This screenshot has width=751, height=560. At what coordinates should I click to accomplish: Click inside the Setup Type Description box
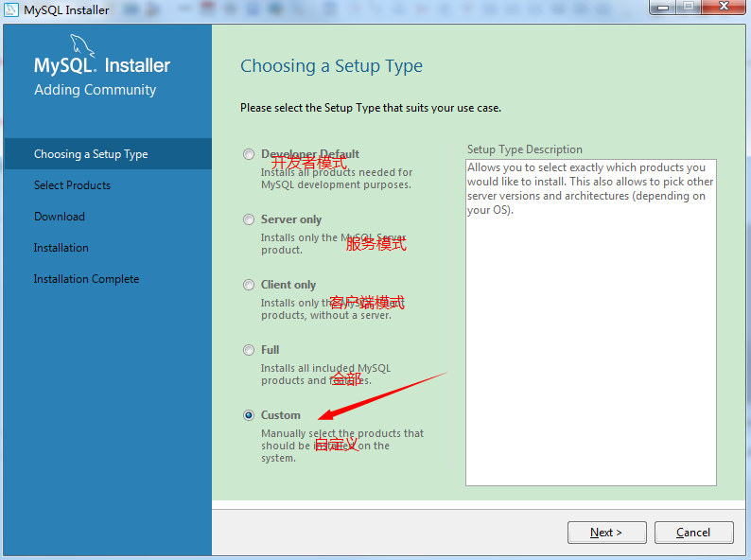click(591, 323)
